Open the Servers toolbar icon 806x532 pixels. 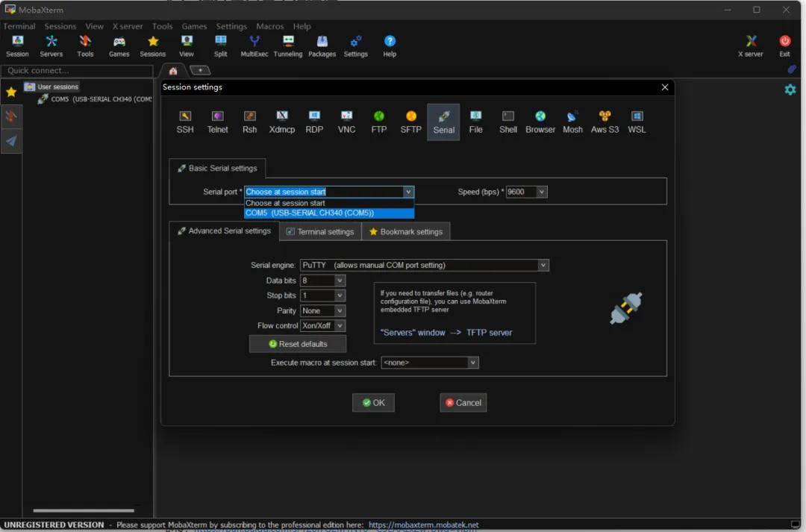[51, 46]
